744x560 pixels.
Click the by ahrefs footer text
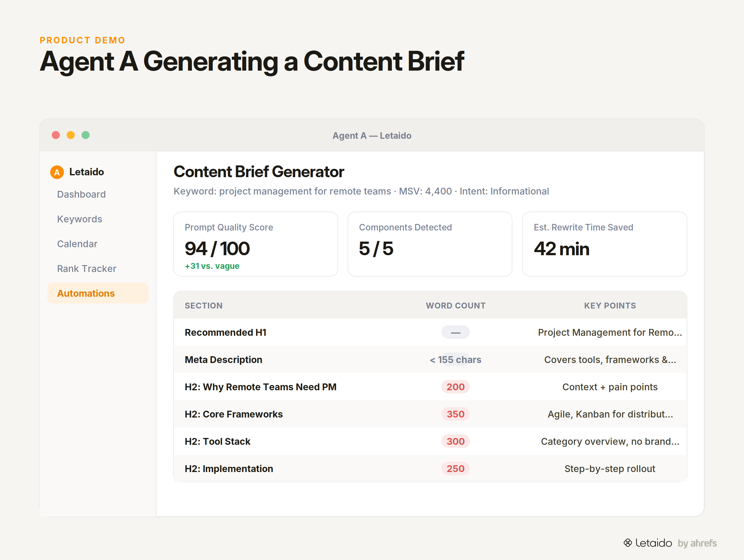(697, 543)
